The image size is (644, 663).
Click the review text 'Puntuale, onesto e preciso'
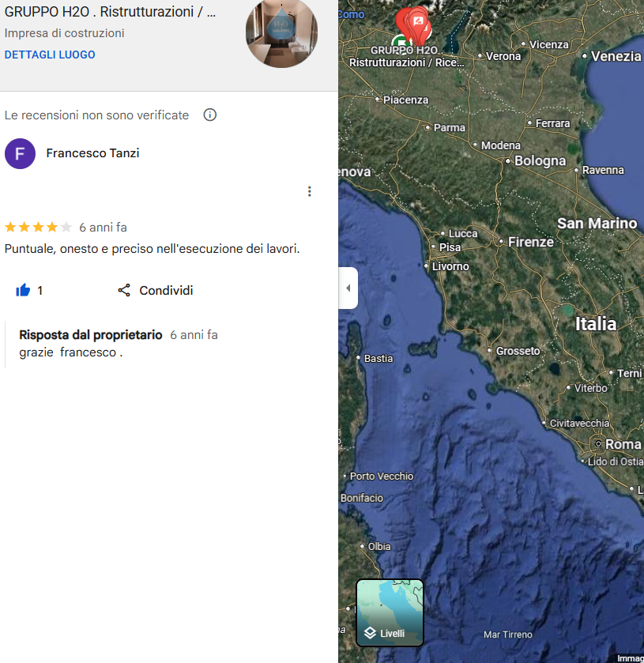click(152, 249)
